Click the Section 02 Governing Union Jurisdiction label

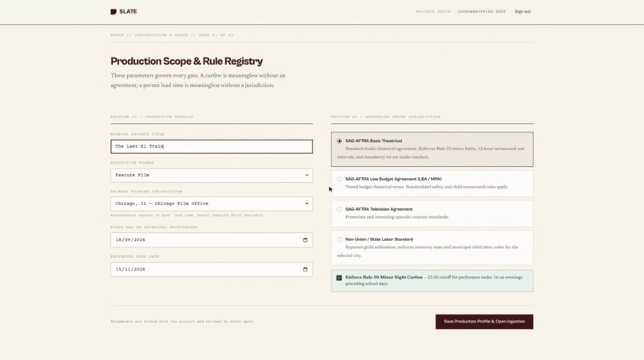point(386,117)
